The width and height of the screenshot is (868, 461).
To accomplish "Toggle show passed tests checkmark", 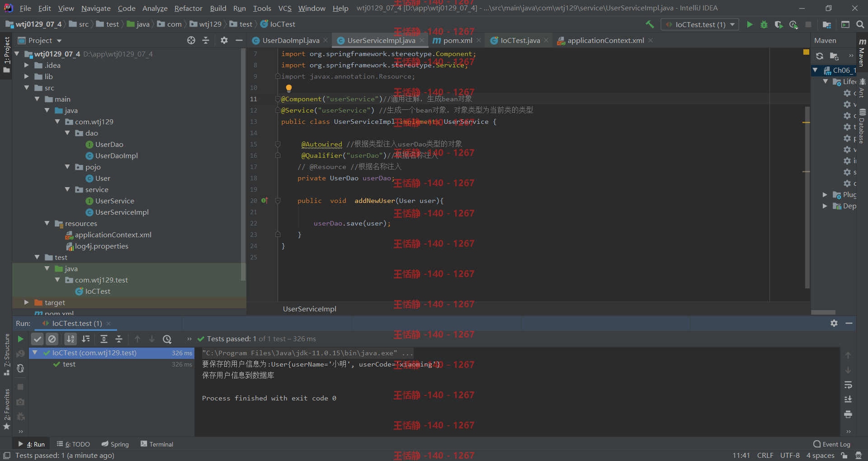I will [38, 339].
